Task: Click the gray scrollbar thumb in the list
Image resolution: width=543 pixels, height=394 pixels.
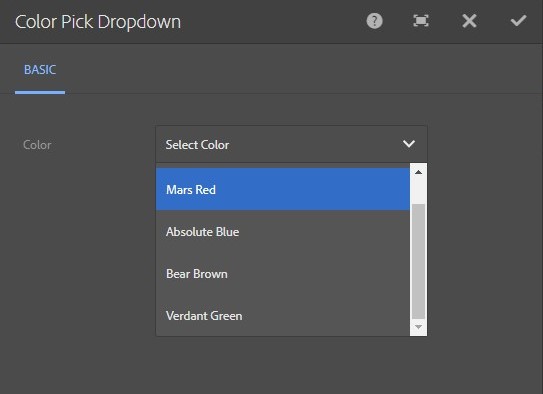Action: [x=418, y=261]
